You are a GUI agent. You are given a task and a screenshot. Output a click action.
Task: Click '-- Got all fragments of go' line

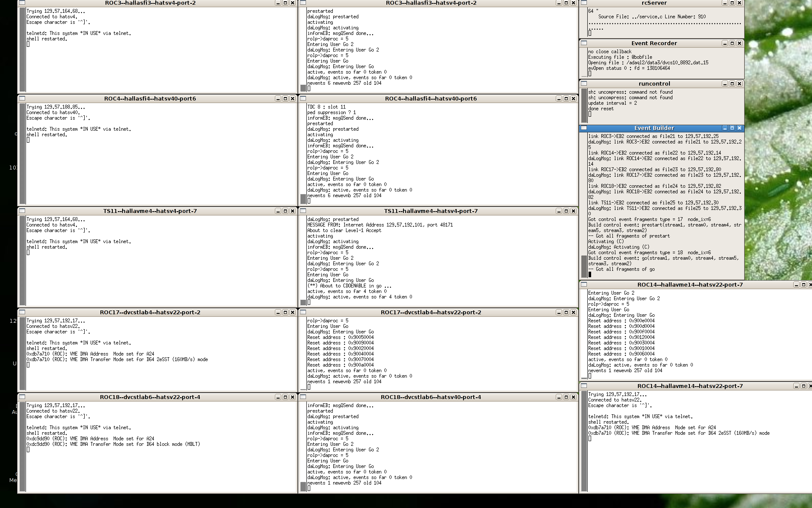point(621,269)
